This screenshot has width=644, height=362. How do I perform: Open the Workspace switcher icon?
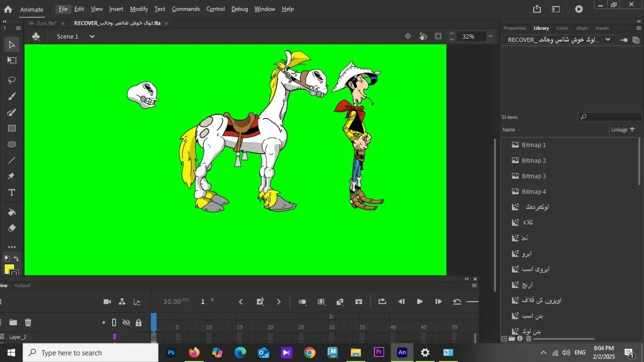(556, 9)
